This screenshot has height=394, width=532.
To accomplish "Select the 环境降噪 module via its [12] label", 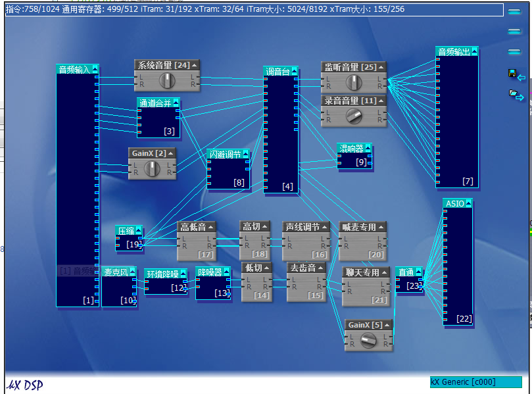I will pos(178,288).
